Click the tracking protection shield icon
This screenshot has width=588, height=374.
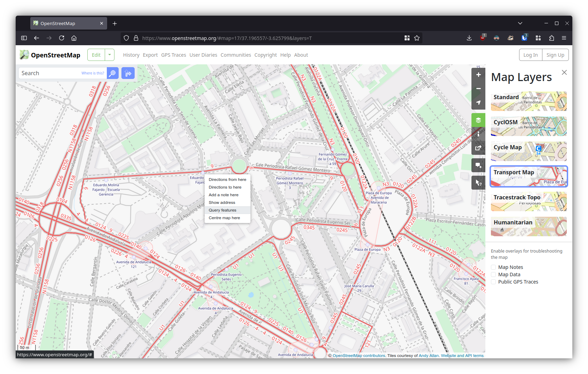126,38
